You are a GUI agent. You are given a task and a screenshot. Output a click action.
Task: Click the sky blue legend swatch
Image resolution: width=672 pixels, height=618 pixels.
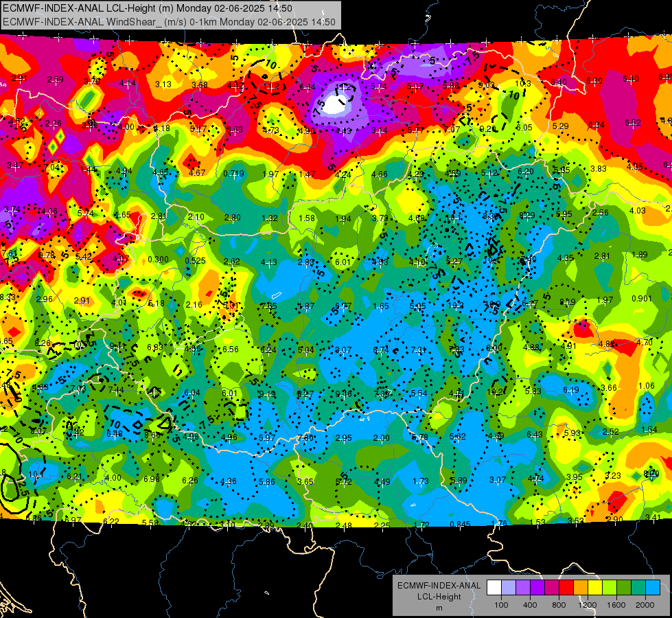(x=653, y=588)
